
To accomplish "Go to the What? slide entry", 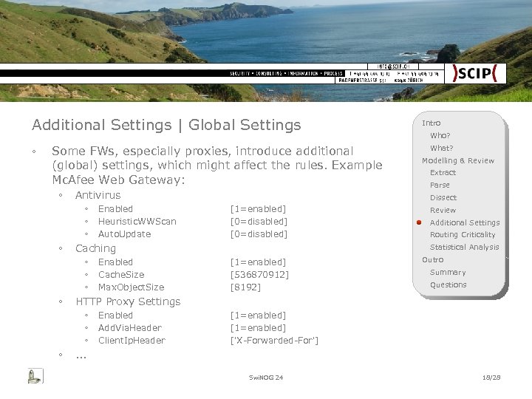I will click(441, 148).
